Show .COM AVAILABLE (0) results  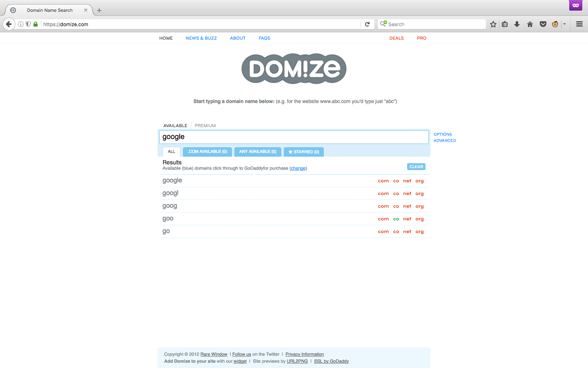pyautogui.click(x=207, y=152)
